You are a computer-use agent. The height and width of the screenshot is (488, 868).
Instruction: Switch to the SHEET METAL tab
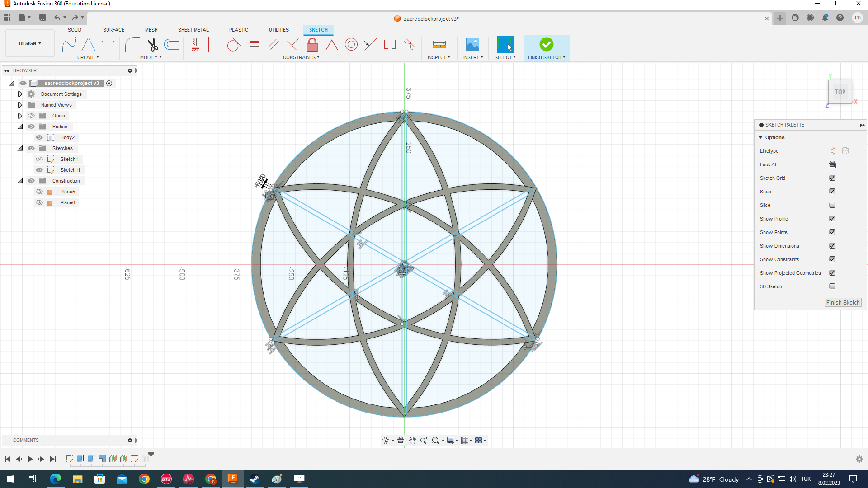[193, 30]
